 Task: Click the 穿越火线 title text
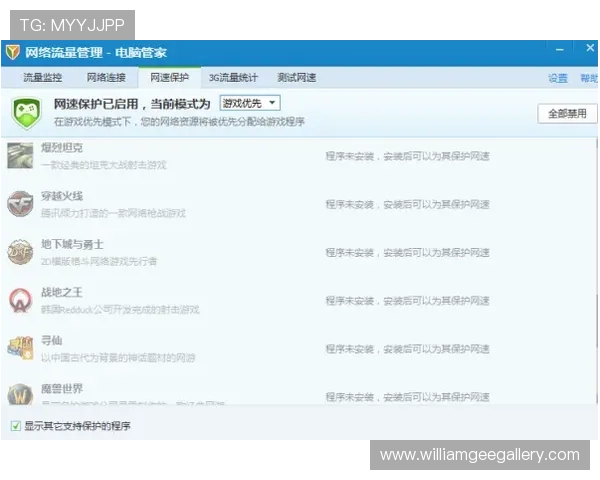pos(62,196)
